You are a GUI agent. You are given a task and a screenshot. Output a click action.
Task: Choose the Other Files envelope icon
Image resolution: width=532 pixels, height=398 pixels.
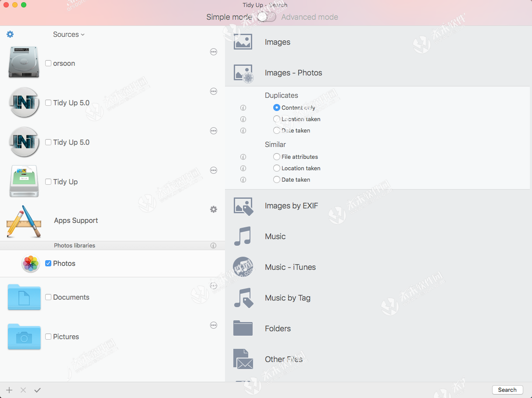click(243, 359)
